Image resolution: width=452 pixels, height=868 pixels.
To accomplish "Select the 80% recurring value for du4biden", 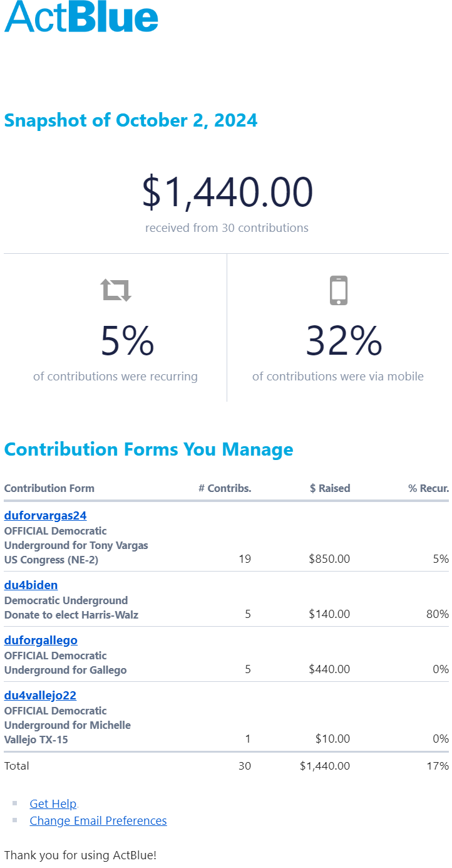I will click(438, 615).
